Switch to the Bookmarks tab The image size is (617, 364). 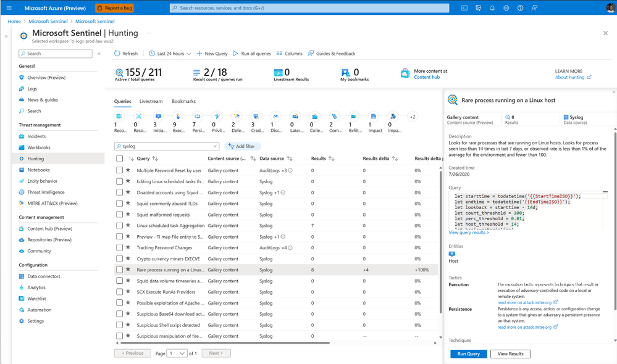(183, 101)
